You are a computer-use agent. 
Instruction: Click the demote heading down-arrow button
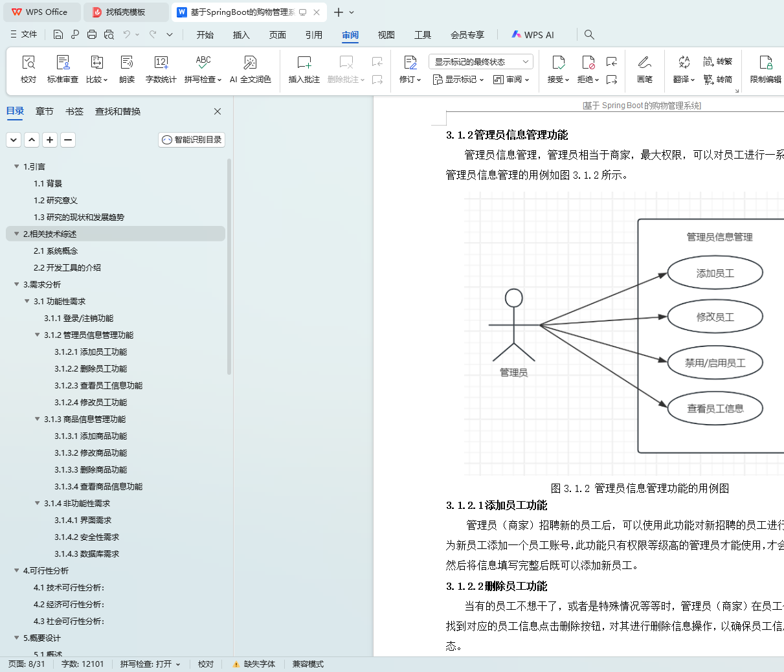(14, 140)
